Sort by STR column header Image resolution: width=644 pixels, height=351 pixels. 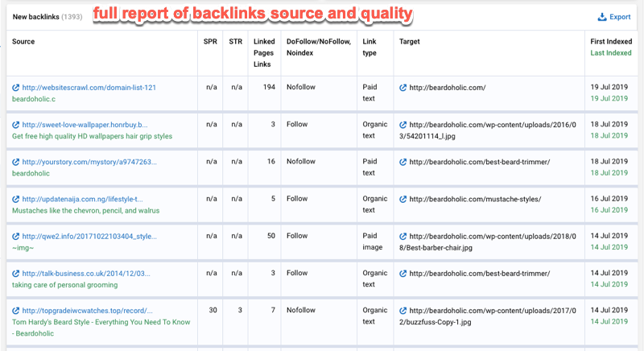(x=237, y=41)
